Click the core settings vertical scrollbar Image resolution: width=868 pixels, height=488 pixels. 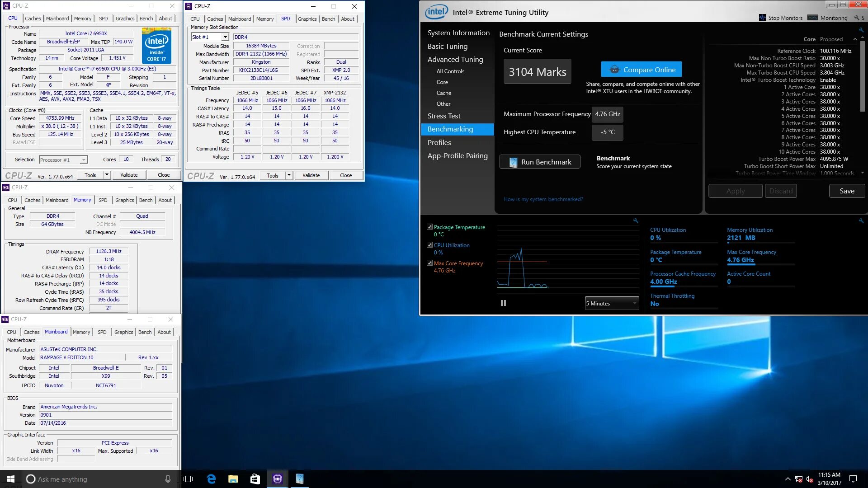click(862, 77)
